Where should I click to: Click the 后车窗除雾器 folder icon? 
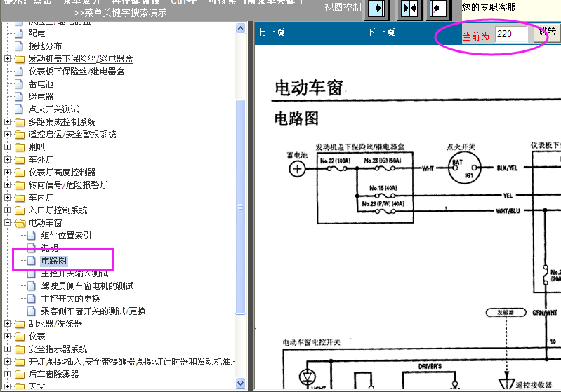click(20, 374)
